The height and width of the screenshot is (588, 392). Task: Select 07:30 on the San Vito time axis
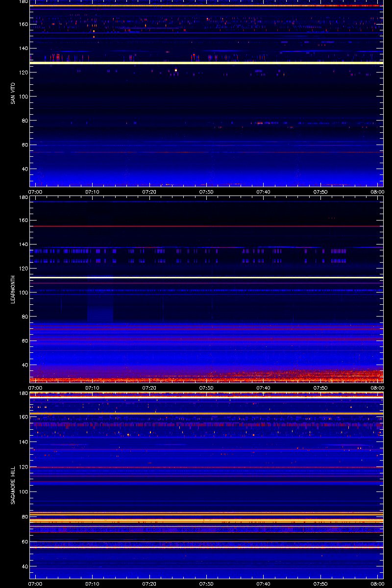[x=206, y=192]
